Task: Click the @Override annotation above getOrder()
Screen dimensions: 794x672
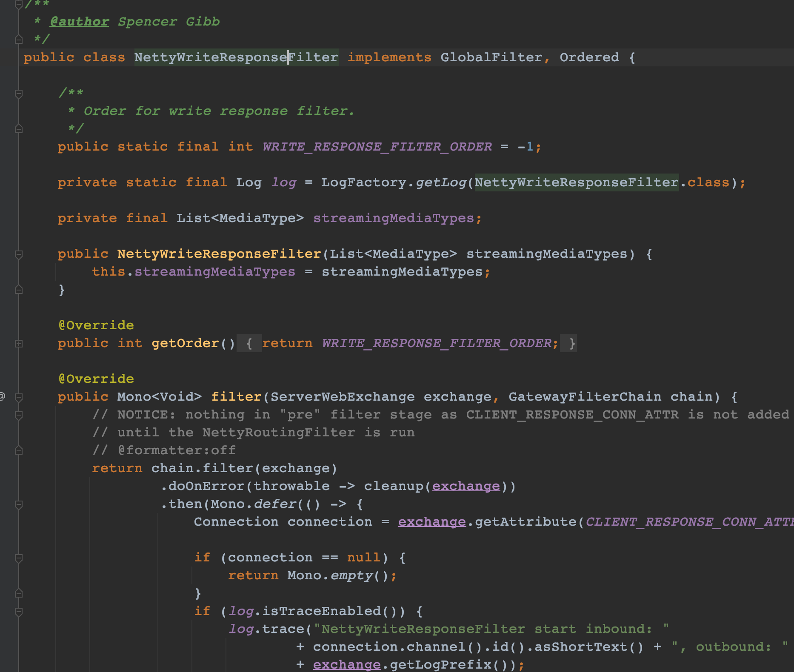Action: pos(96,325)
